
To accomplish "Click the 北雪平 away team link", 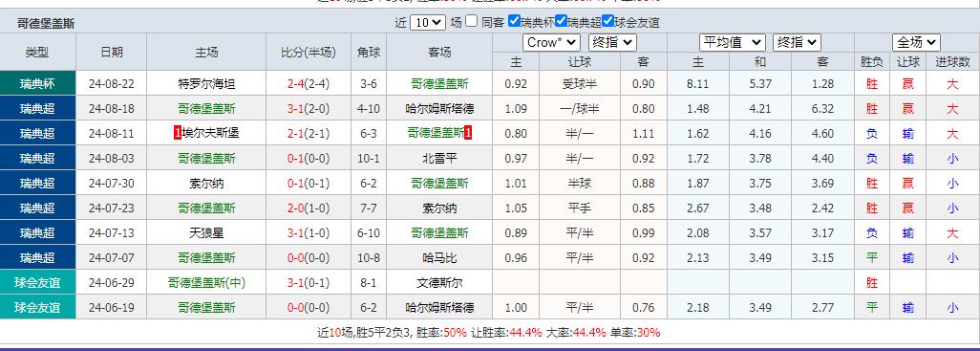I will pos(439,159).
